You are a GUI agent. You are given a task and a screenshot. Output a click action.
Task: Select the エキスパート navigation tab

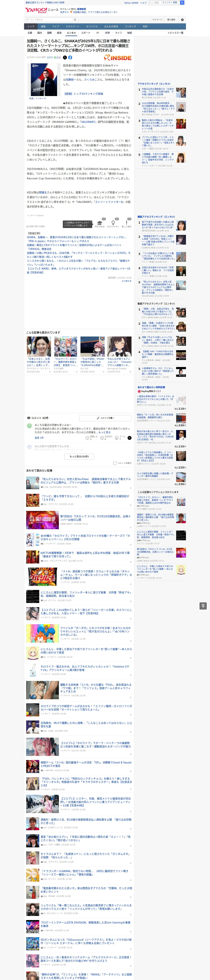click(72, 27)
